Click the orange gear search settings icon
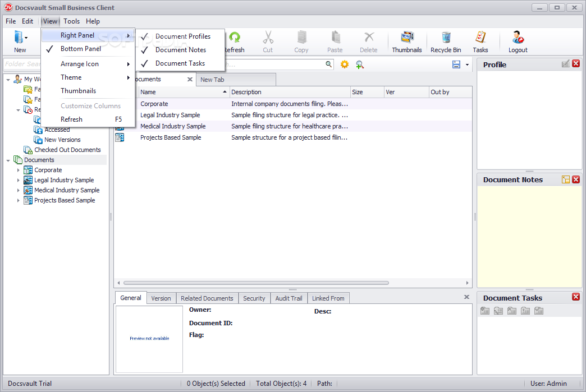This screenshot has width=586, height=392. (x=345, y=64)
